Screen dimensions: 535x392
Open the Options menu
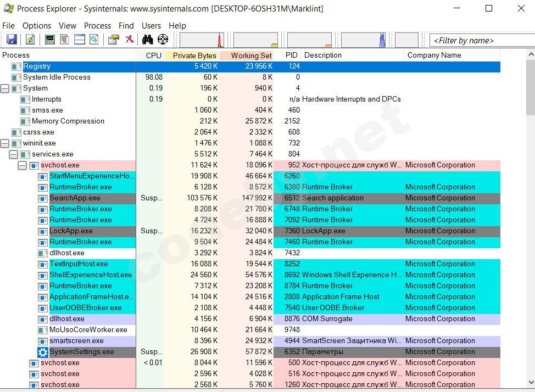click(36, 25)
